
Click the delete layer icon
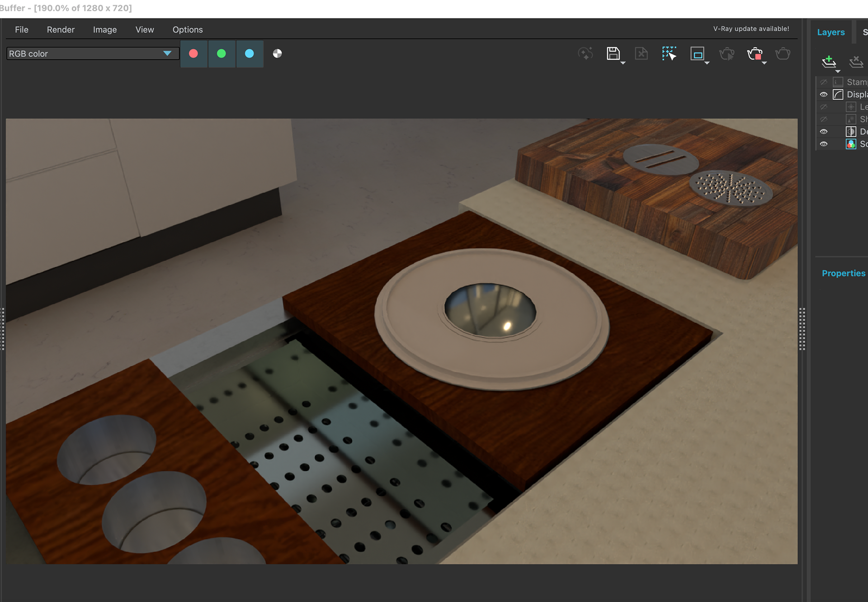[856, 62]
